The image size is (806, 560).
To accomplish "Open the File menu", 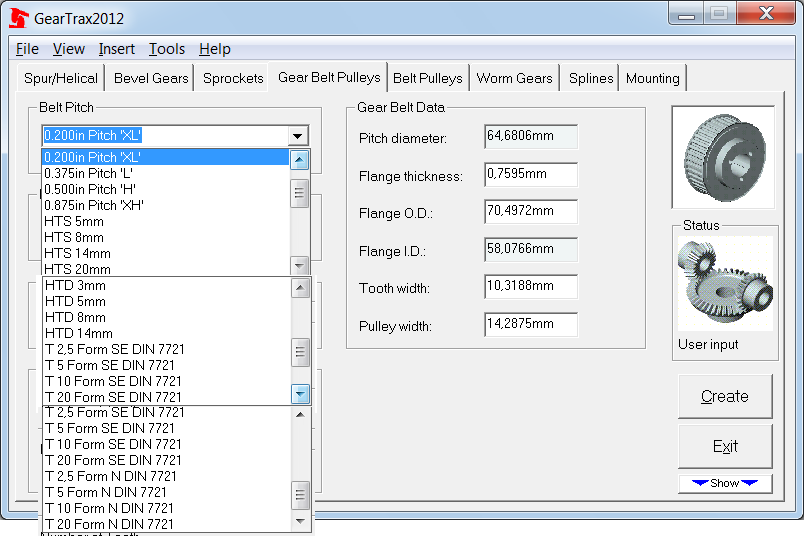I will 27,49.
